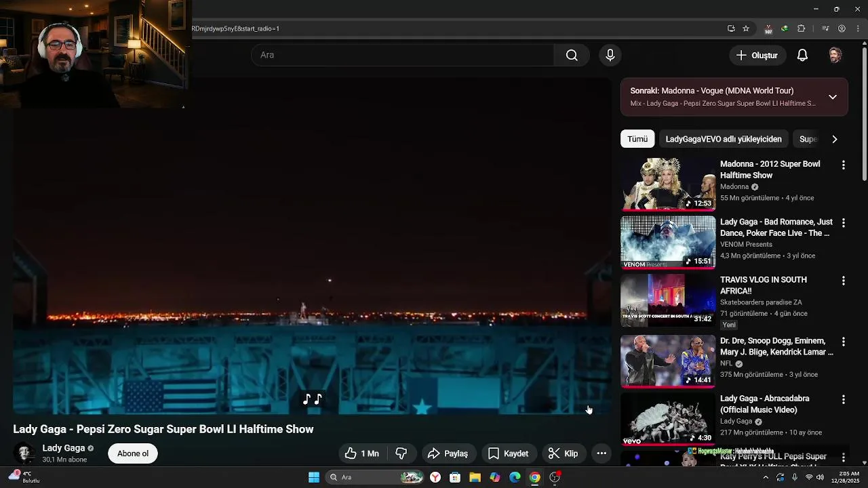Click the Windows taskbar search box
The width and height of the screenshot is (868, 488).
point(374,477)
